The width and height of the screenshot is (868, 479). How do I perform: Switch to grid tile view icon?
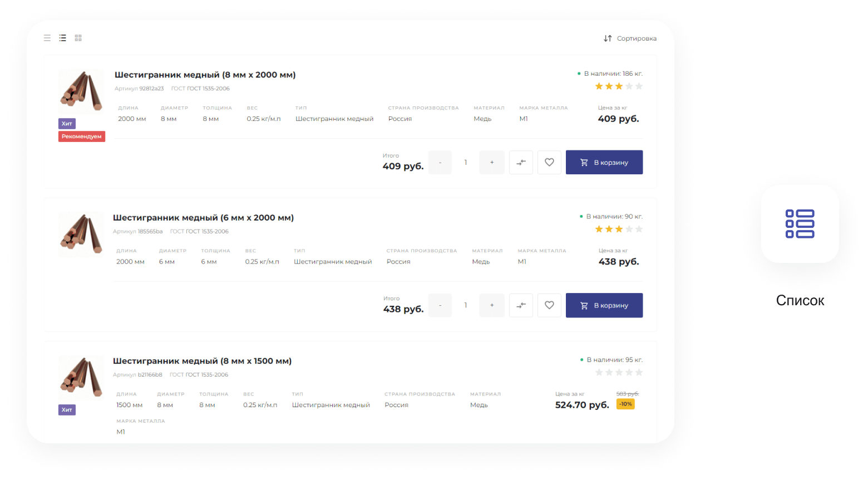click(78, 38)
